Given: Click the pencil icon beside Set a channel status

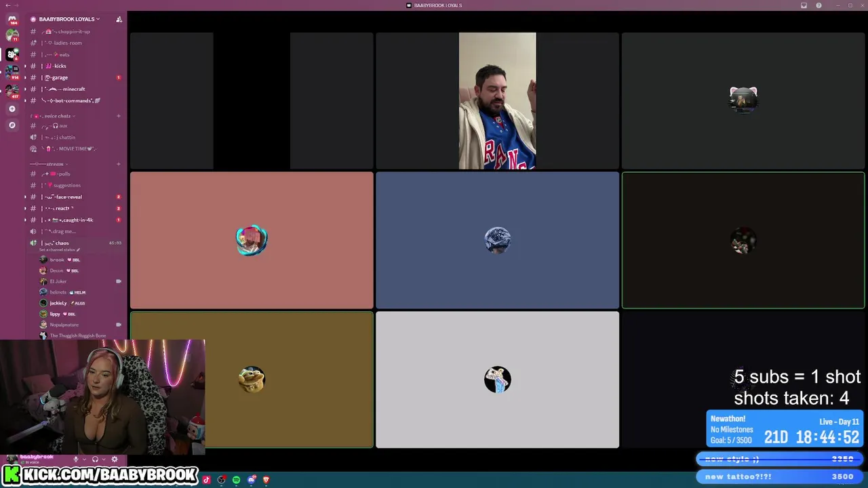Looking at the screenshot, I should (78, 250).
